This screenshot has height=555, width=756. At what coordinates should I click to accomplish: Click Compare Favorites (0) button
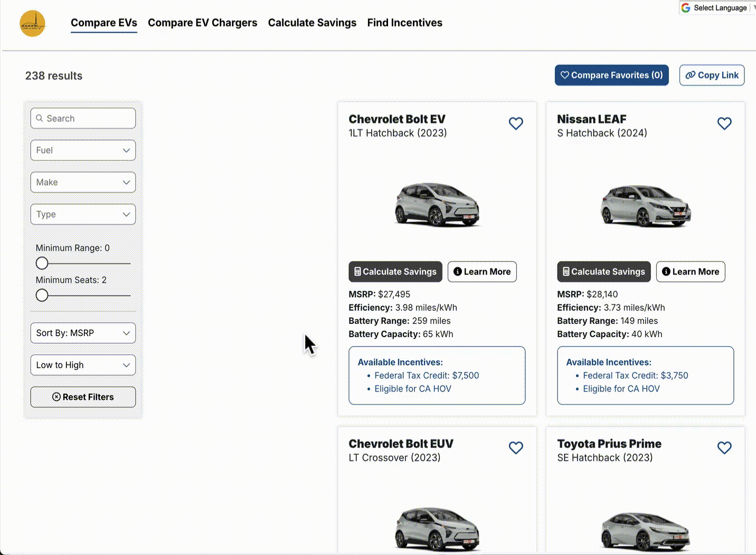click(x=612, y=75)
